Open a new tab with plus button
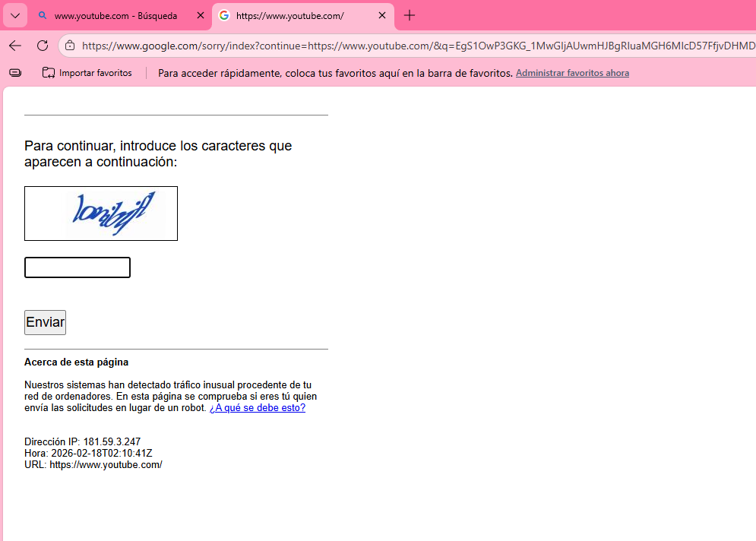 410,15
